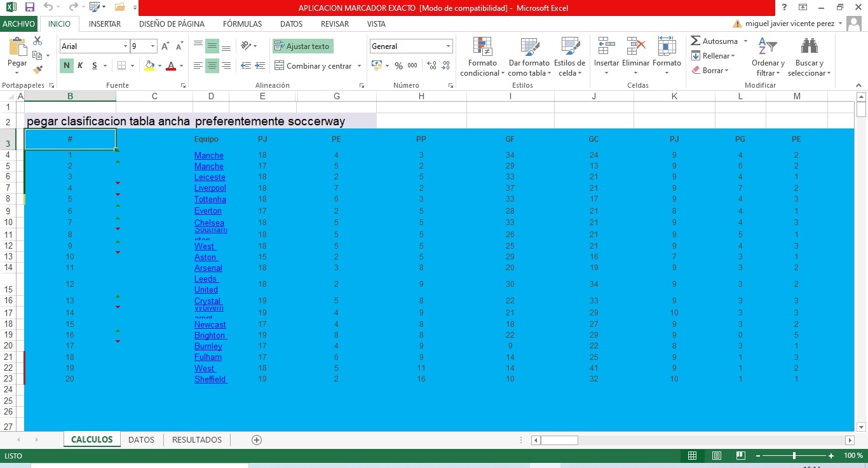This screenshot has width=868, height=468.
Task: Click accounting number format icon
Action: (x=376, y=65)
